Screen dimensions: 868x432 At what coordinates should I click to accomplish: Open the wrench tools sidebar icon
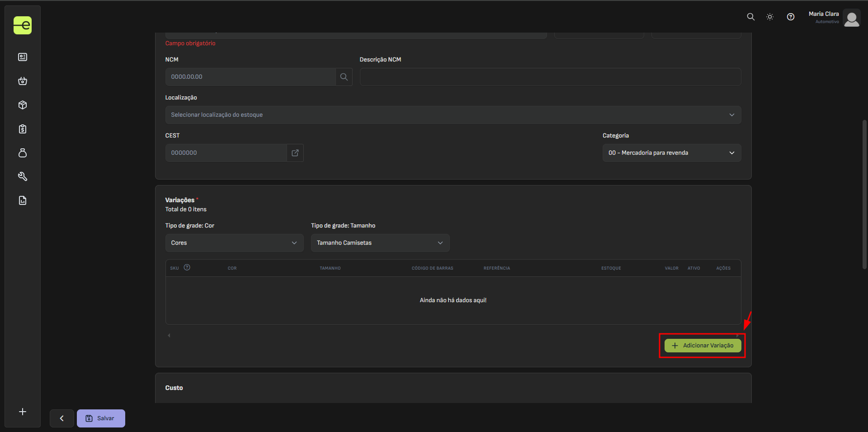pyautogui.click(x=23, y=176)
